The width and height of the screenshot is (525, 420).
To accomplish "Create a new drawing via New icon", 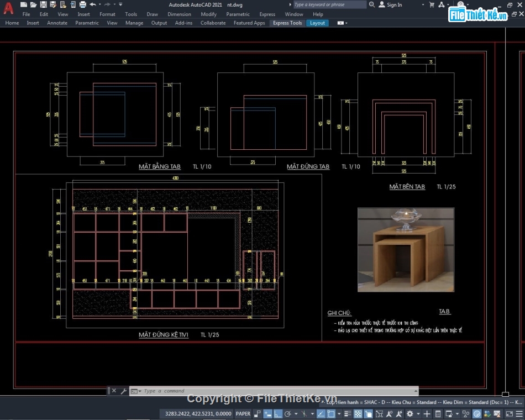I will (x=23, y=4).
